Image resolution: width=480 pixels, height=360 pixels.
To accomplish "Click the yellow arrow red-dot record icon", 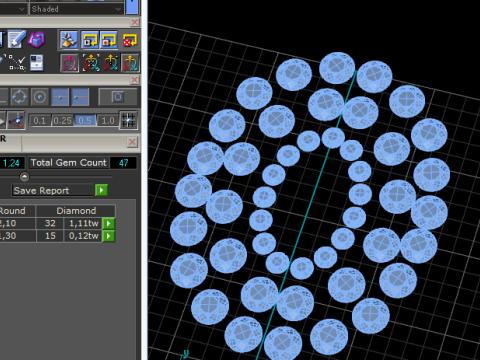I will click(x=109, y=40).
